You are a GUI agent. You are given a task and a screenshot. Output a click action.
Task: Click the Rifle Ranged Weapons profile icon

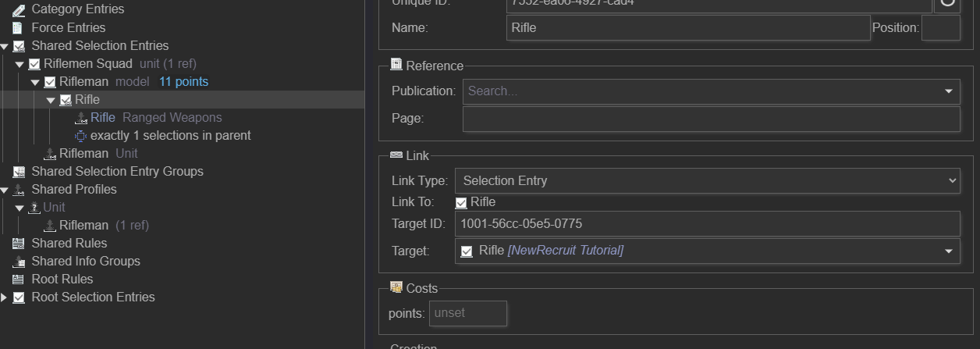(81, 118)
